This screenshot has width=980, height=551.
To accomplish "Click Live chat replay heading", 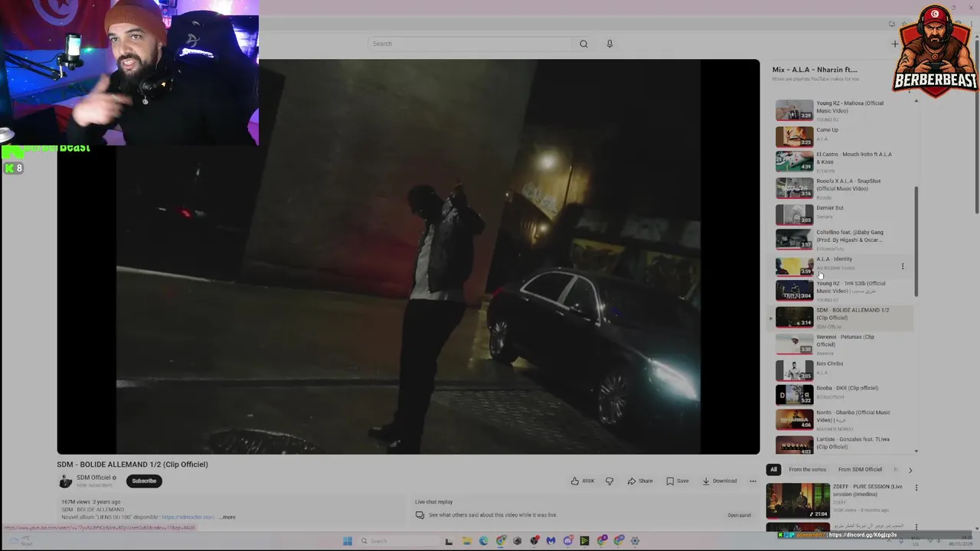I will [433, 502].
